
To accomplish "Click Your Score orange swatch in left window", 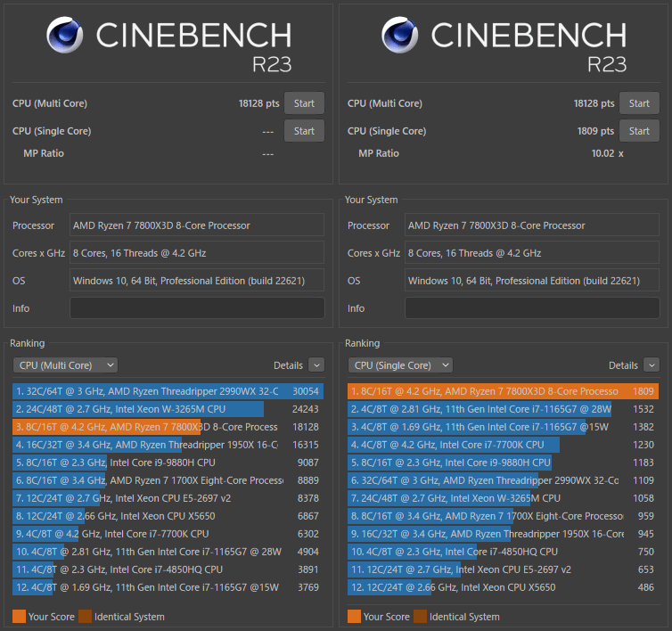I will point(20,617).
